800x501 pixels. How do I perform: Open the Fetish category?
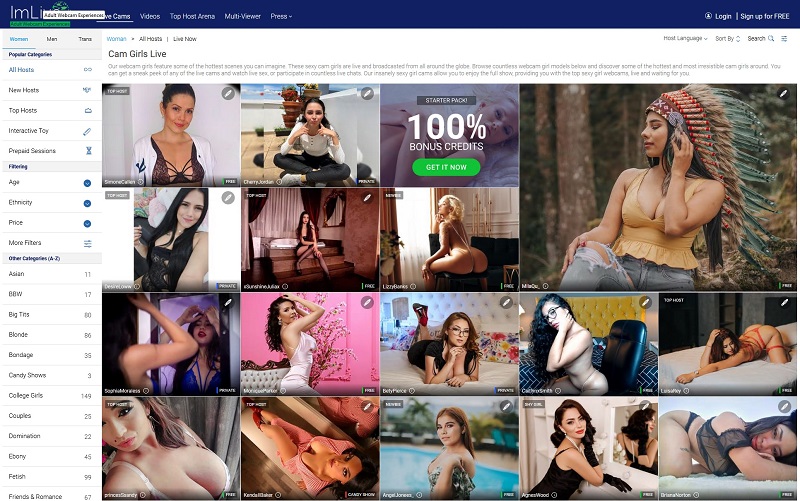click(x=52, y=477)
